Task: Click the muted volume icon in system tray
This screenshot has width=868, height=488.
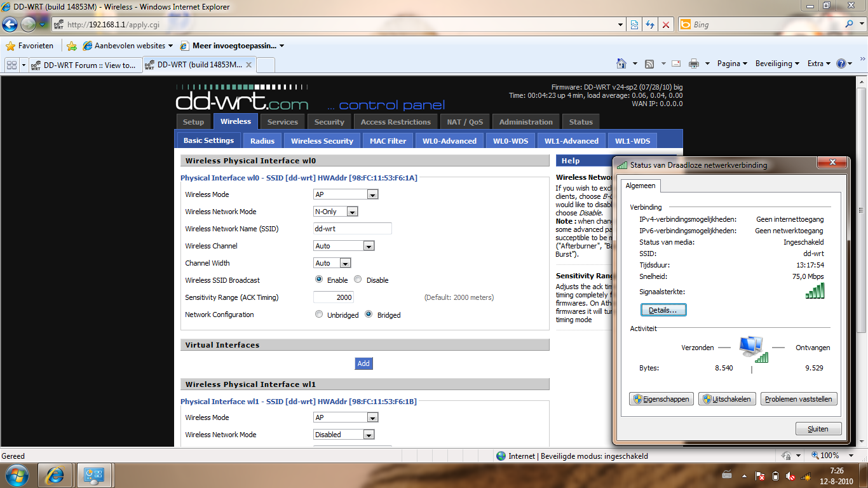Action: tap(790, 475)
